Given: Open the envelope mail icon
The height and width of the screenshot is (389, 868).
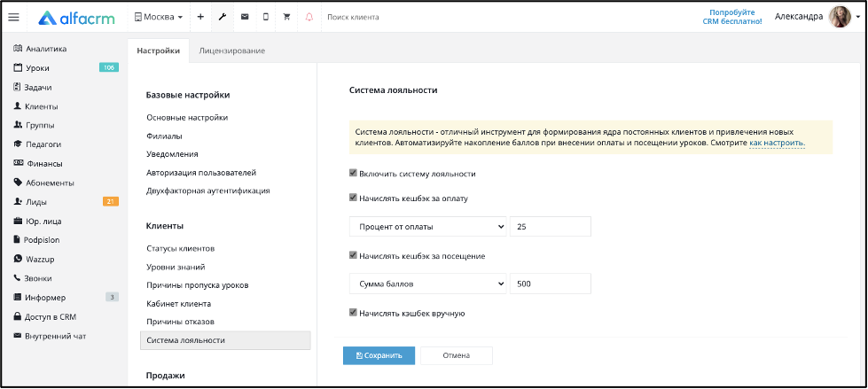Looking at the screenshot, I should 244,17.
